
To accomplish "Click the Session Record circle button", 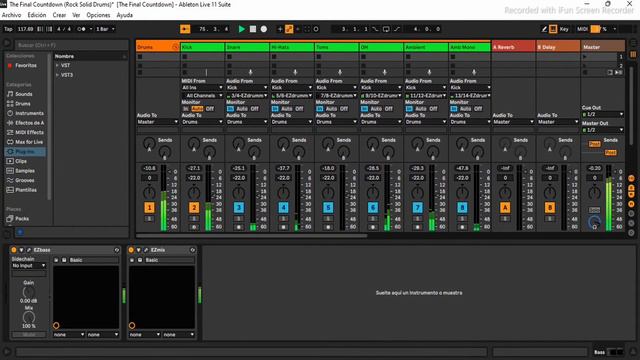I will pyautogui.click(x=316, y=29).
